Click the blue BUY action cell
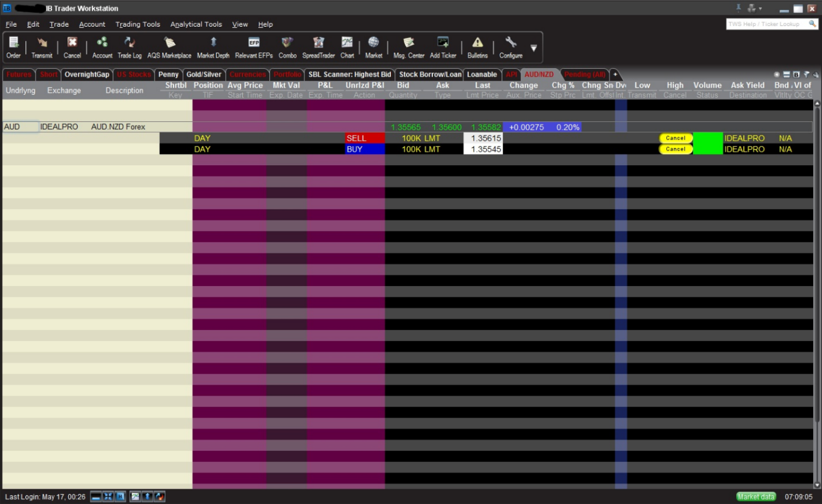The height and width of the screenshot is (504, 822). pyautogui.click(x=365, y=149)
